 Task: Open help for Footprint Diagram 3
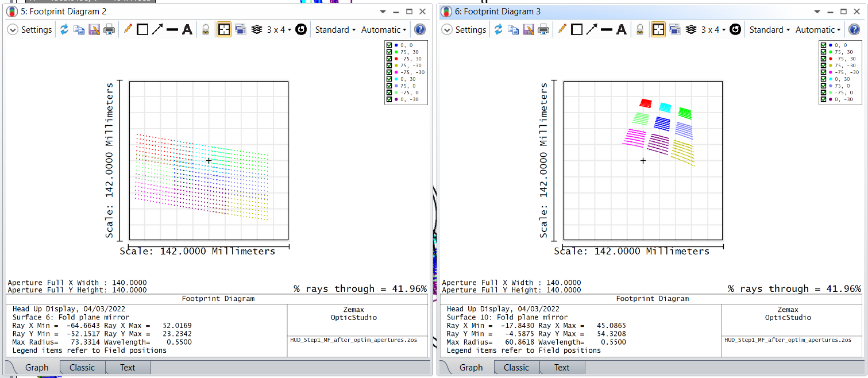tap(854, 30)
